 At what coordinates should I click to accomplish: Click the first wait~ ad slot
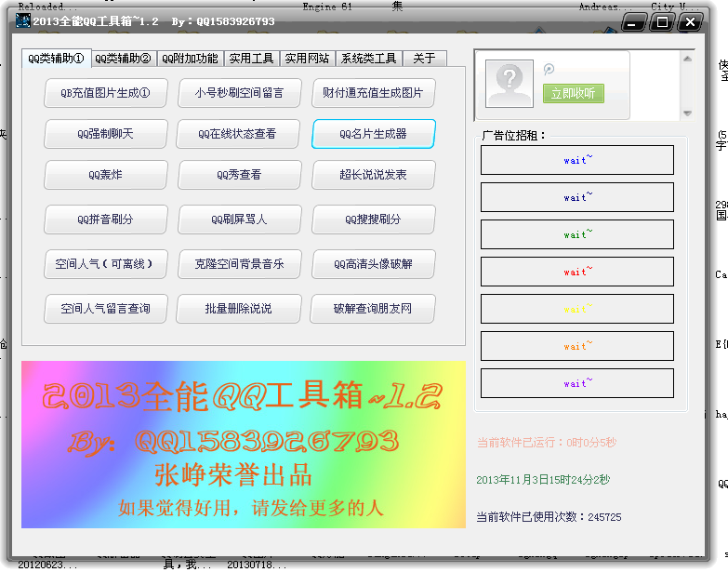pyautogui.click(x=576, y=160)
